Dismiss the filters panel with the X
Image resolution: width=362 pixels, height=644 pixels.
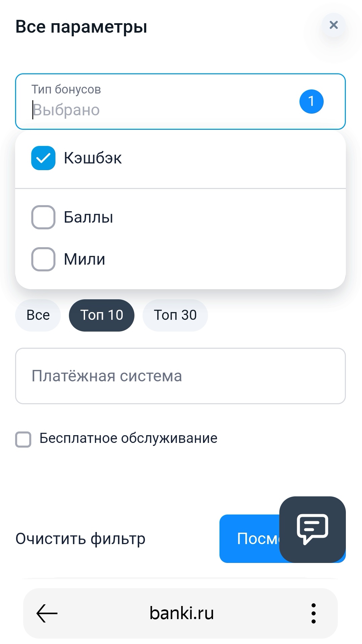click(333, 25)
